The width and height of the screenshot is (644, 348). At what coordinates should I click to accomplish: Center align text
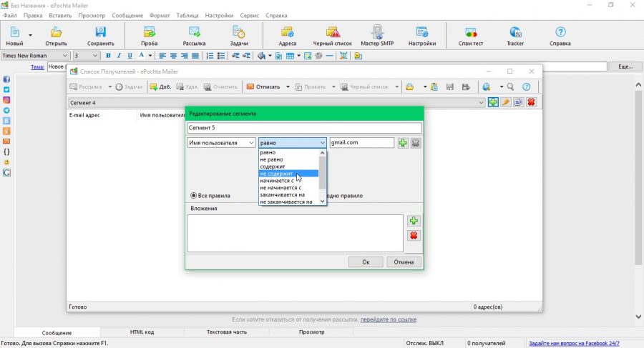pos(174,56)
